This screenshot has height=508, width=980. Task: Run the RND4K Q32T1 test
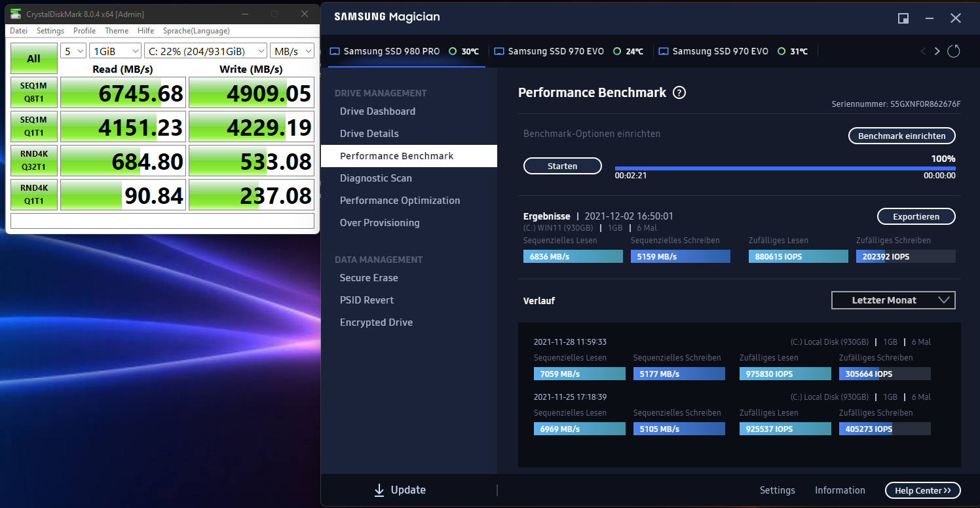coord(34,161)
